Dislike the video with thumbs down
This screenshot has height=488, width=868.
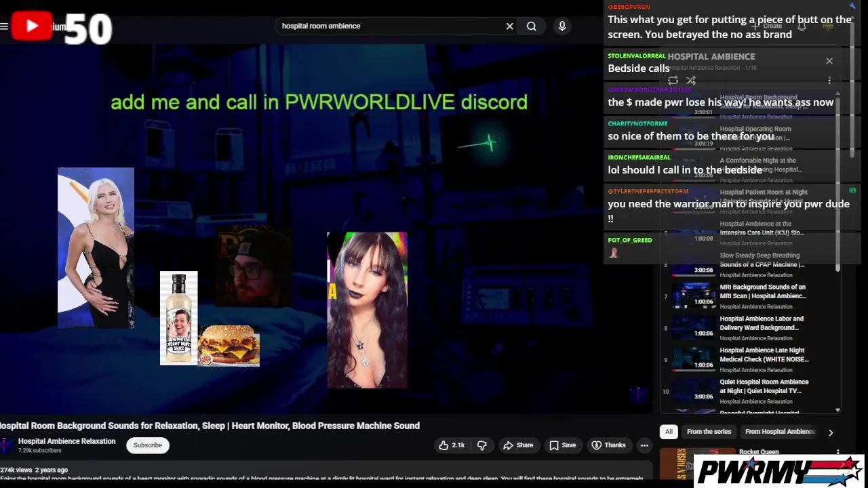(482, 445)
